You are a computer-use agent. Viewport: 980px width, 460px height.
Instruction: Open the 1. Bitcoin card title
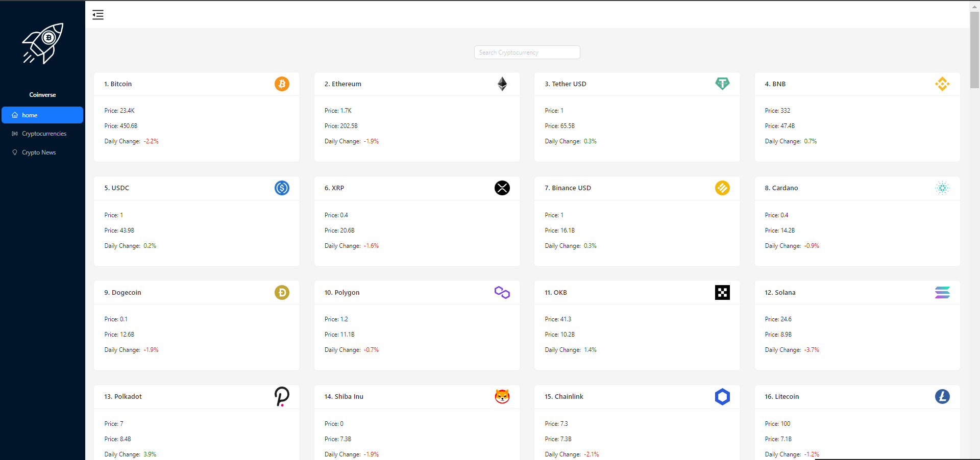[118, 84]
